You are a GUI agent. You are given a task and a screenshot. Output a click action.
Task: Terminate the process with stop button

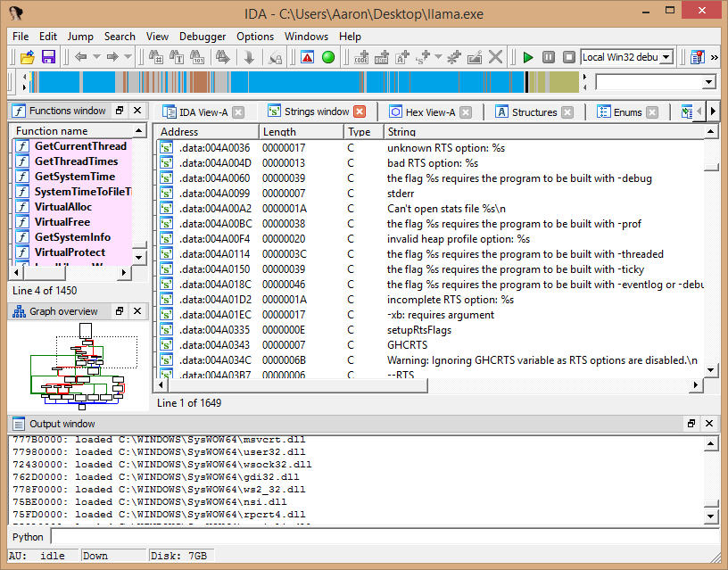[569, 58]
